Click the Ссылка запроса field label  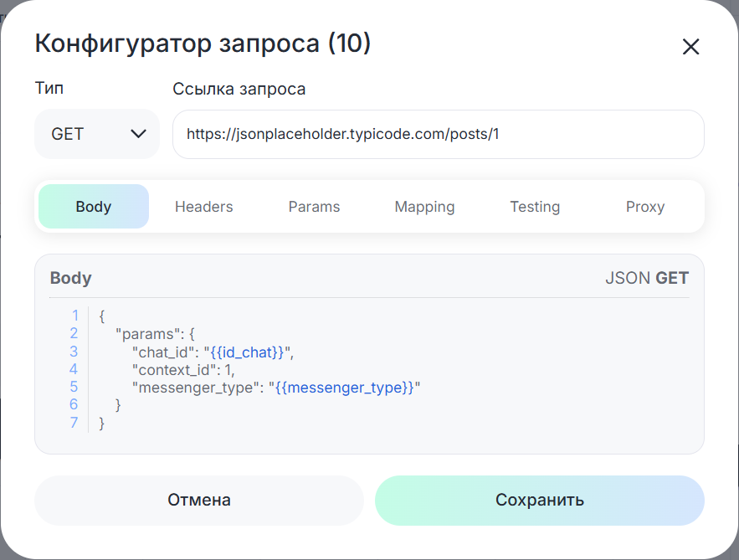(x=239, y=89)
